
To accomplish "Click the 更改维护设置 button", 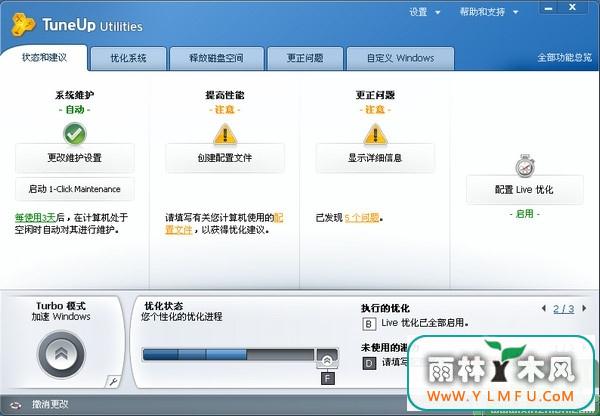I will [75, 158].
